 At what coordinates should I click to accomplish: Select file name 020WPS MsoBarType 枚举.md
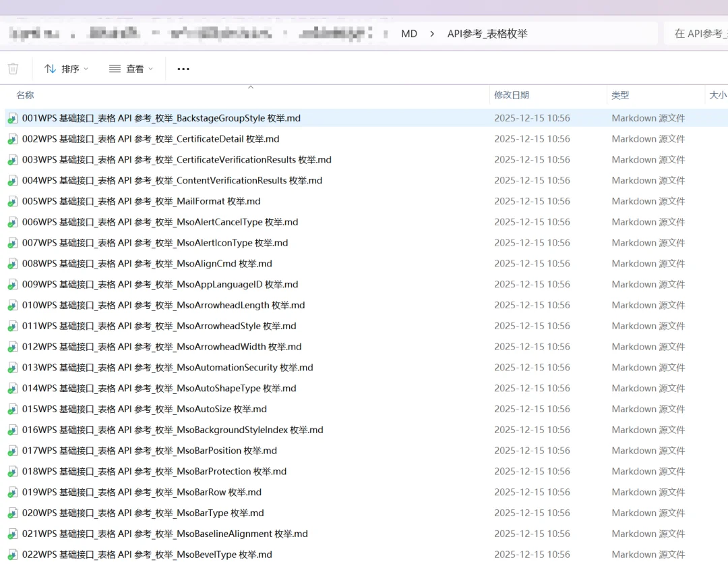point(143,513)
